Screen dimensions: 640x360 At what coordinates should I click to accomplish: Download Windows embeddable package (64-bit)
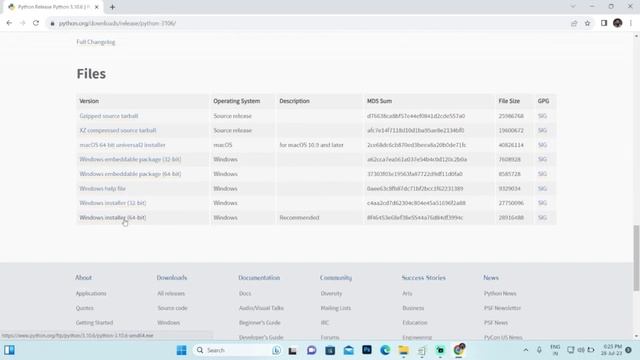point(130,174)
